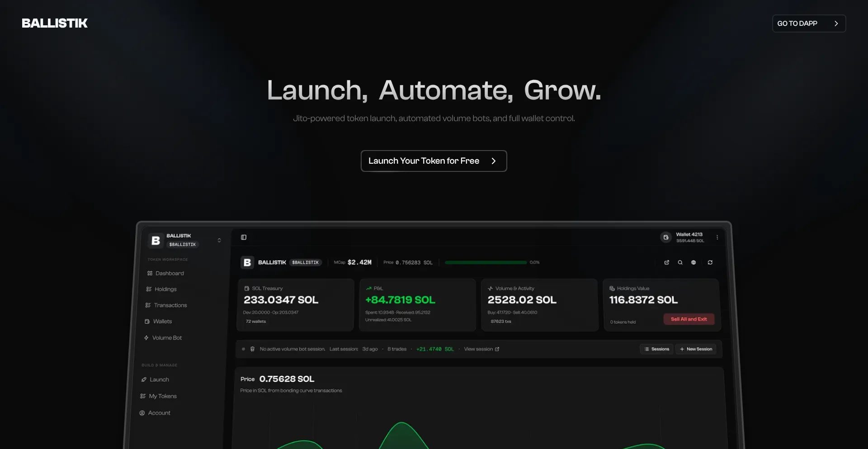The image size is (868, 449).
Task: Click the Price 0.75628 SOL chart heading
Action: [x=277, y=379]
